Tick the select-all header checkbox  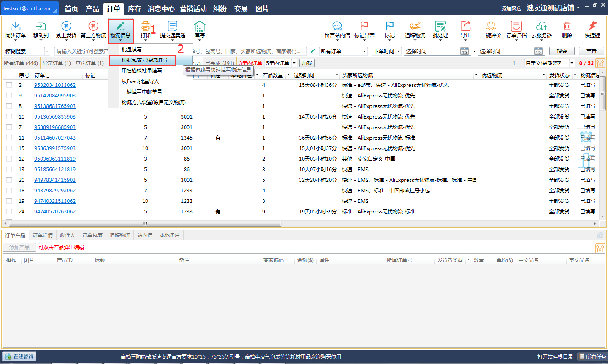click(x=10, y=75)
